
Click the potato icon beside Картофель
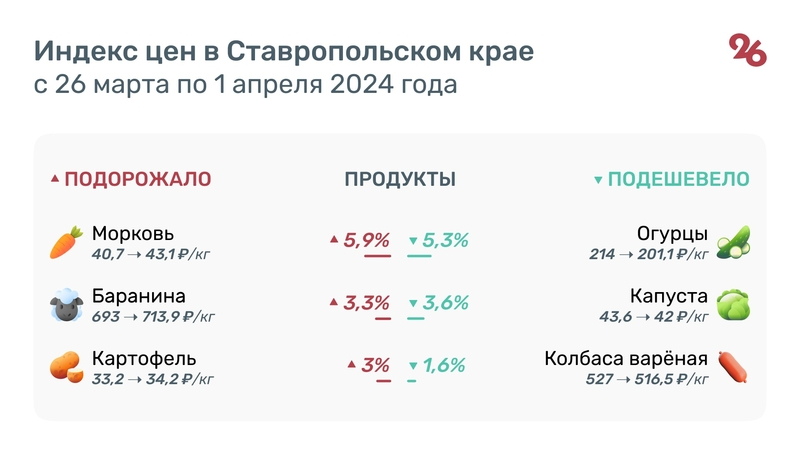(66, 367)
